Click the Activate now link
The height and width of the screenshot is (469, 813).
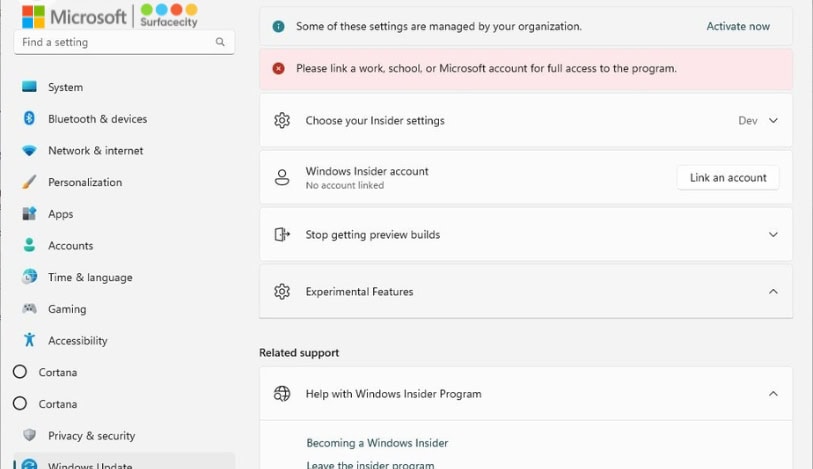click(x=738, y=26)
